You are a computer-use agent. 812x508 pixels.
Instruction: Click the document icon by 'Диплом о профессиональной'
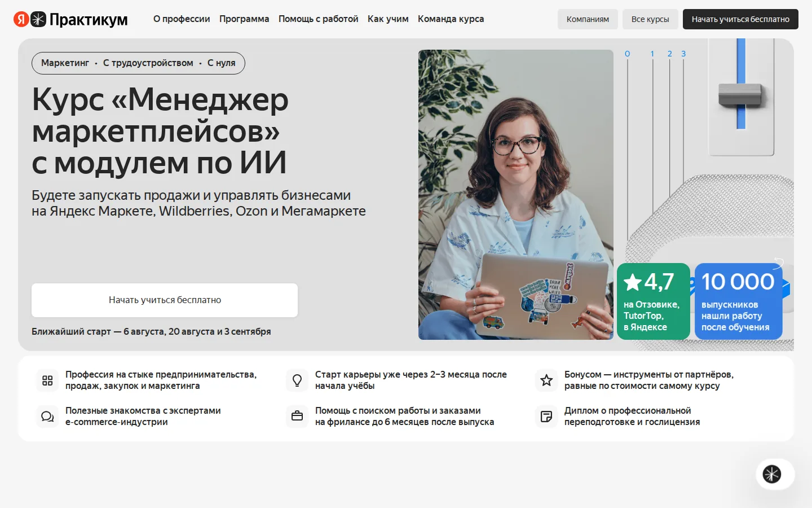(x=546, y=417)
